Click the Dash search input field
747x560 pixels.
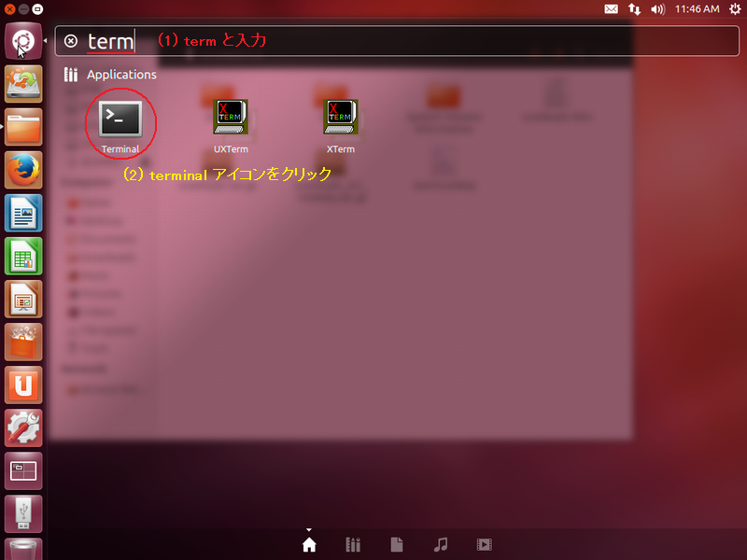coord(420,41)
